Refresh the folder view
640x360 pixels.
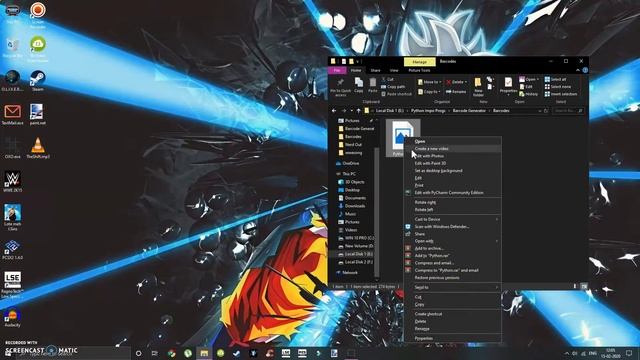tap(546, 111)
